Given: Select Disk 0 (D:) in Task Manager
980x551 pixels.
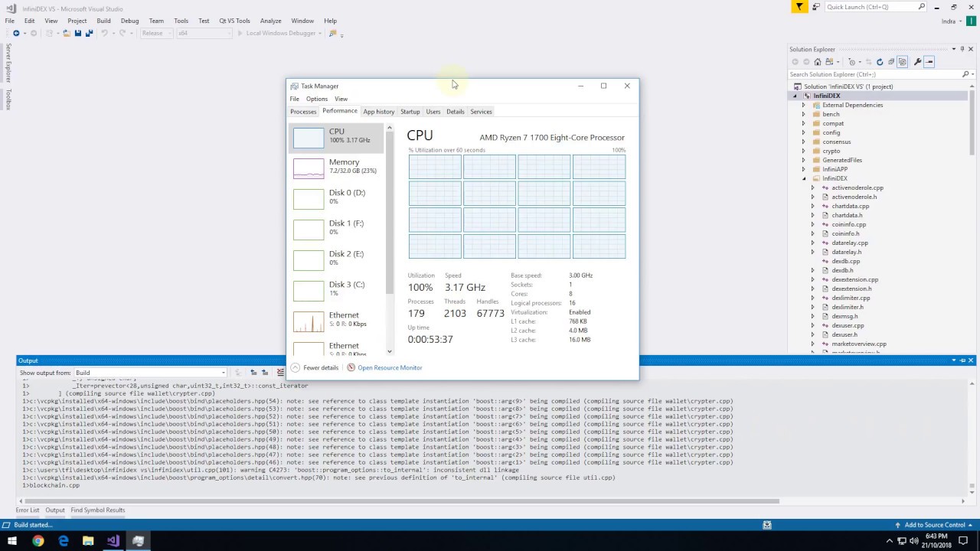Looking at the screenshot, I should coord(338,197).
